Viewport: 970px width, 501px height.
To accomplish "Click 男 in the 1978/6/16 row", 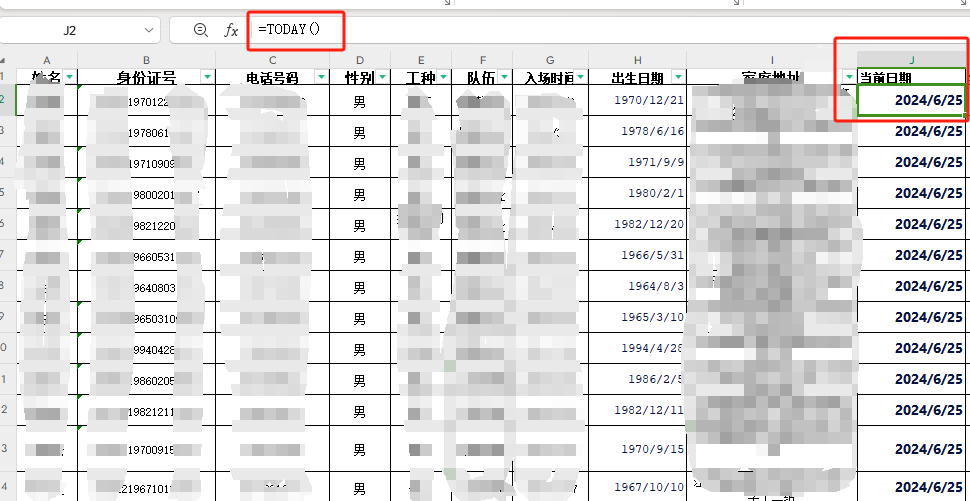I will [359, 133].
